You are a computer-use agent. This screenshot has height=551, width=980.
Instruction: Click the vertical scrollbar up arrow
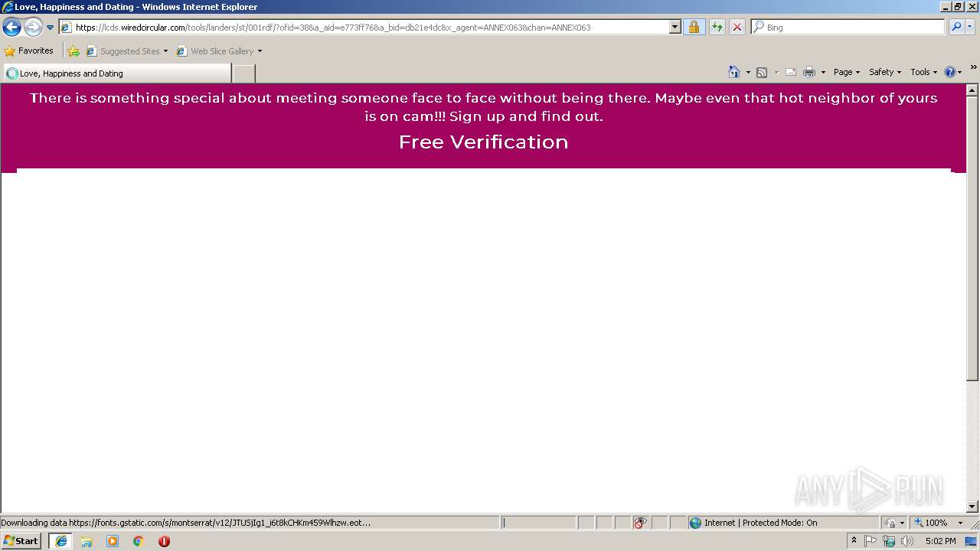pyautogui.click(x=972, y=90)
